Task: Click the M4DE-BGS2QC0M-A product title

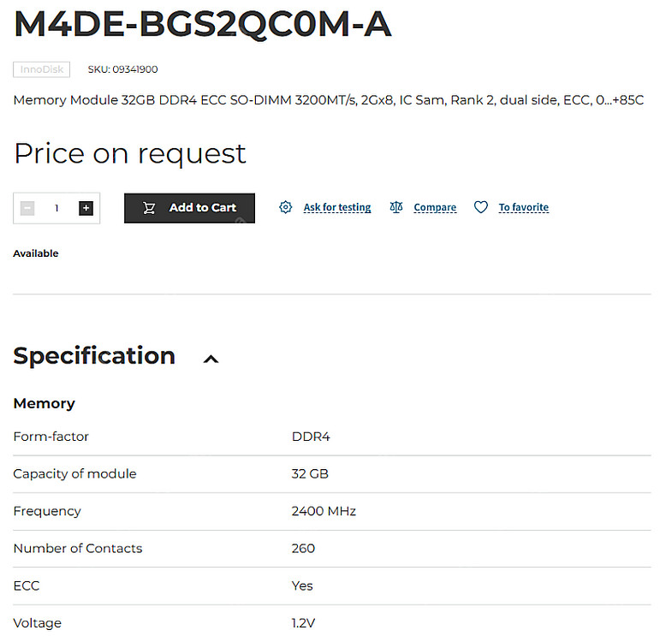Action: click(x=203, y=25)
